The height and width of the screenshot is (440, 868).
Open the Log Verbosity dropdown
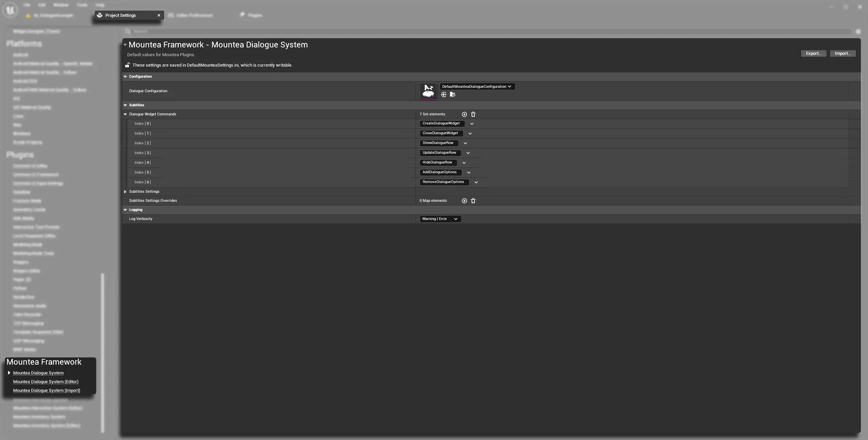[x=440, y=219]
